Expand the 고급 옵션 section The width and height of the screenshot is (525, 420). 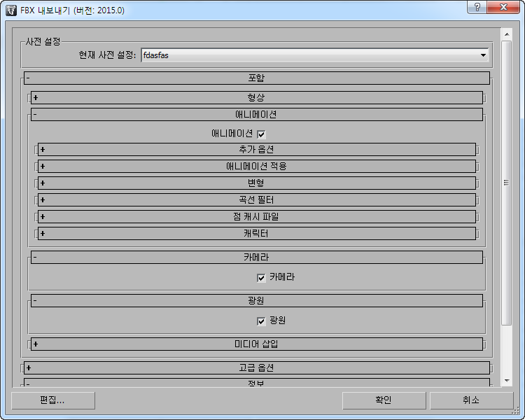click(257, 367)
